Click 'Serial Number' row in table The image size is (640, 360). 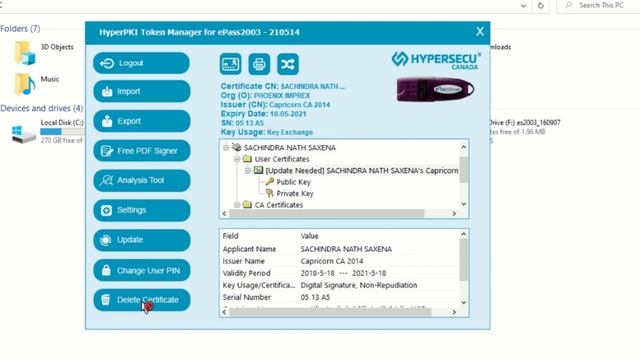[340, 297]
